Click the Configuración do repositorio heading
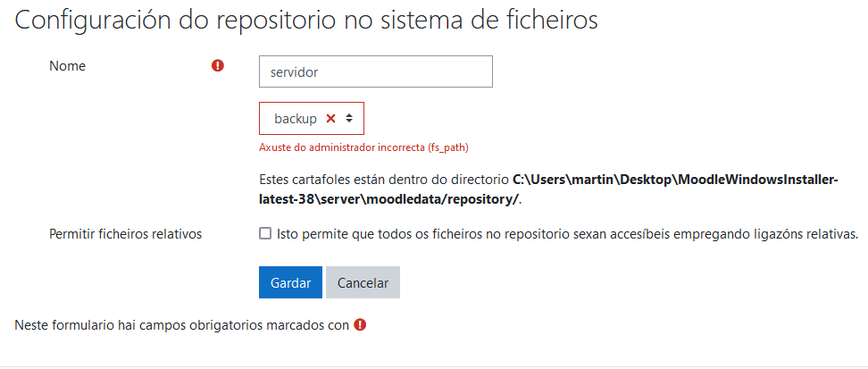Image resolution: width=868 pixels, height=369 pixels. click(306, 21)
